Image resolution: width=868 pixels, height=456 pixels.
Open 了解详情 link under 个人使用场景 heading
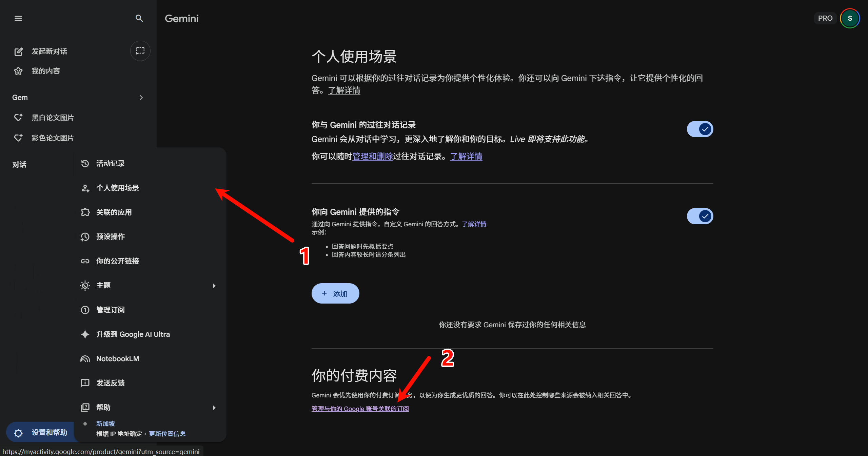[344, 90]
